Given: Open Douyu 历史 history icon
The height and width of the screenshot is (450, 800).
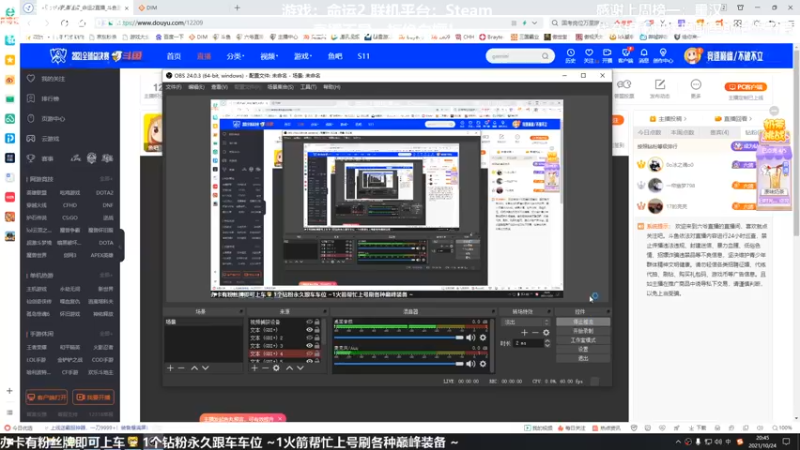Looking at the screenshot, I should (x=570, y=56).
